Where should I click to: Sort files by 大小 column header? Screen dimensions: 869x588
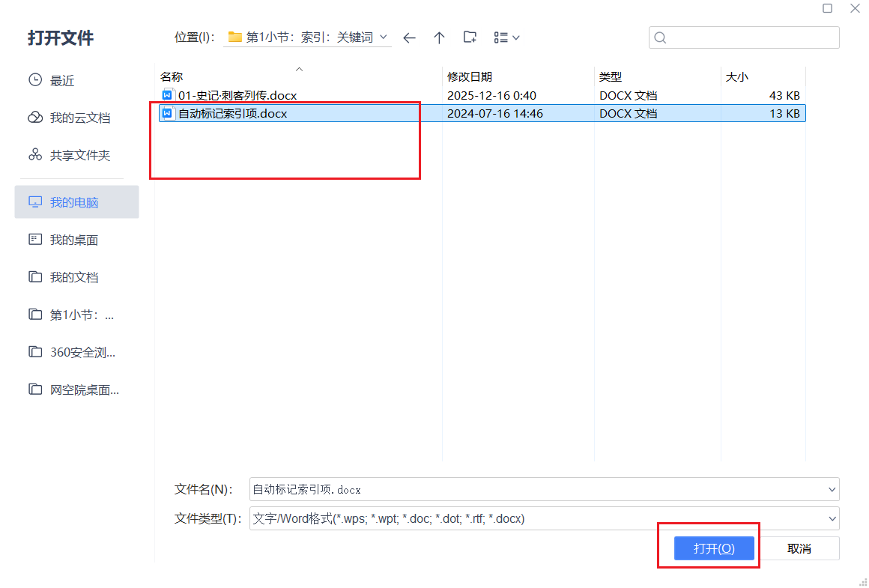click(x=737, y=76)
